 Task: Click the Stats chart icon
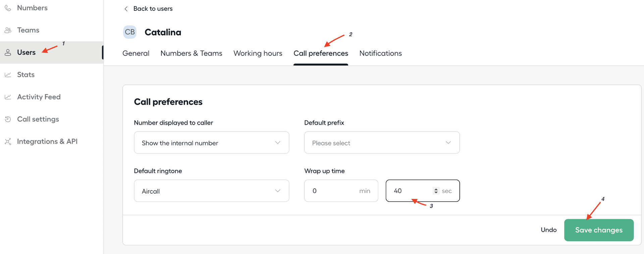[x=8, y=75]
